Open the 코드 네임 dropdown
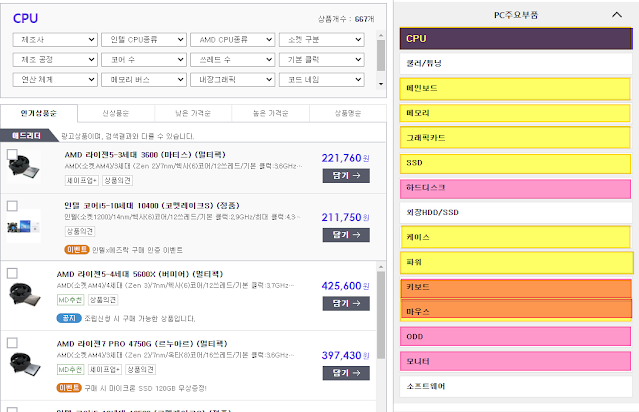 pyautogui.click(x=322, y=79)
